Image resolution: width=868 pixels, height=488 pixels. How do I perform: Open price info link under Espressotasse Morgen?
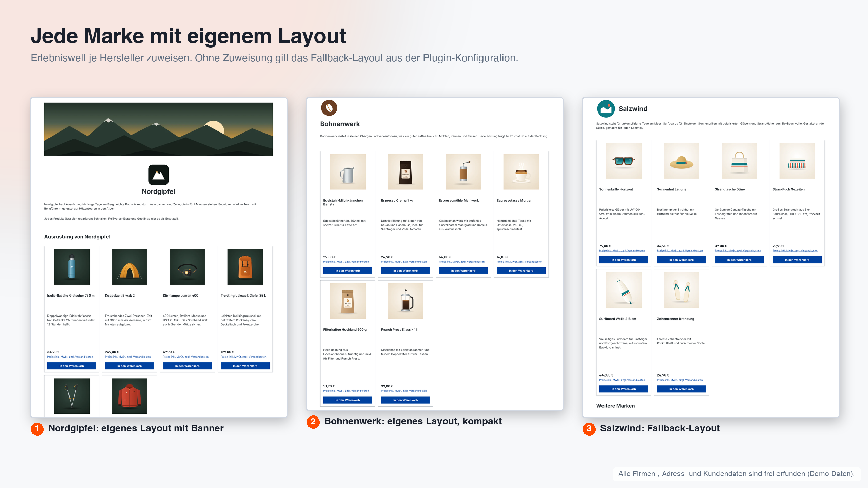point(519,262)
